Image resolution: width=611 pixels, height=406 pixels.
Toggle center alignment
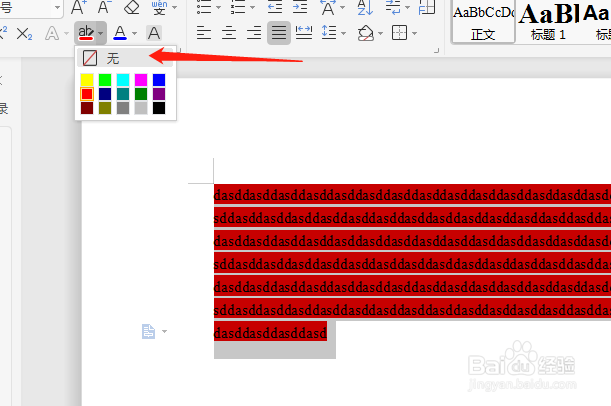pyautogui.click(x=229, y=33)
